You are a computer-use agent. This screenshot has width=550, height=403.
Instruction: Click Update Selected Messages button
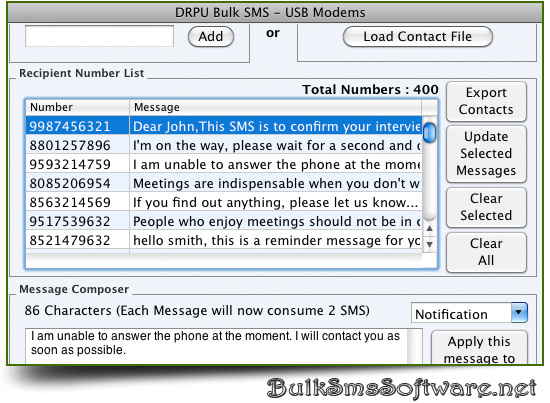[486, 154]
